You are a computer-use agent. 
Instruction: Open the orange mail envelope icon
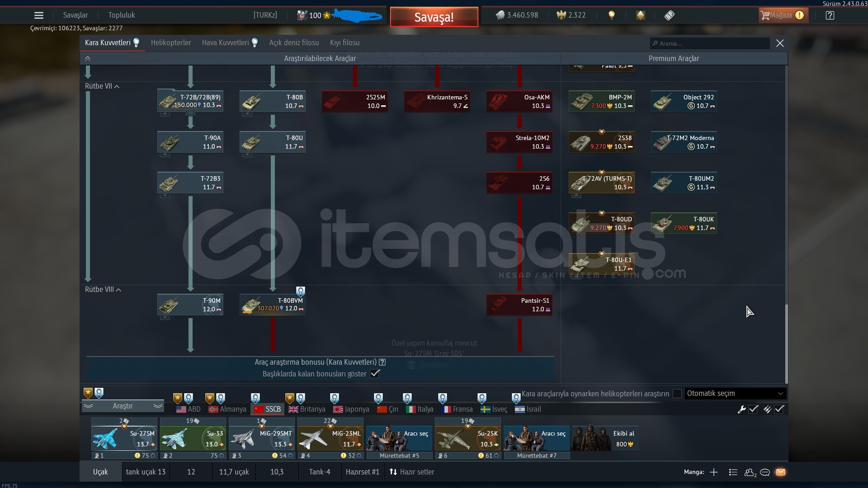(781, 472)
